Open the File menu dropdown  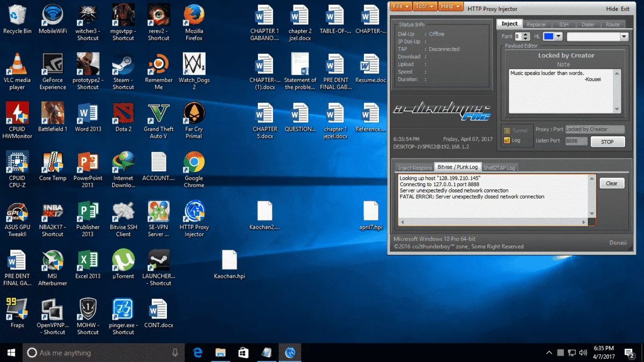pos(401,6)
